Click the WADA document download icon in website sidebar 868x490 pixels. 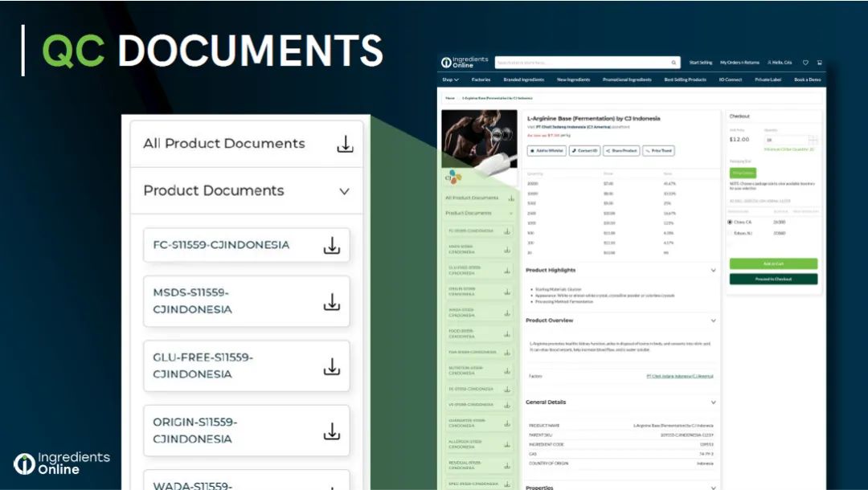507,312
